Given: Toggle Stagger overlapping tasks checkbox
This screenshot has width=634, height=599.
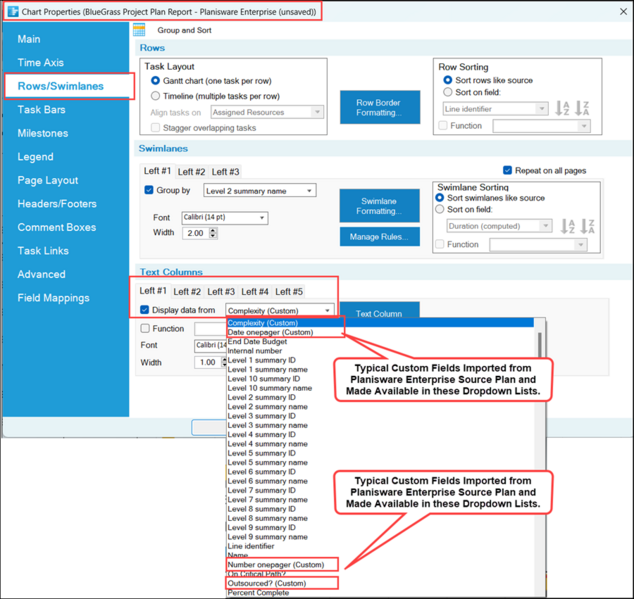Looking at the screenshot, I should point(155,128).
